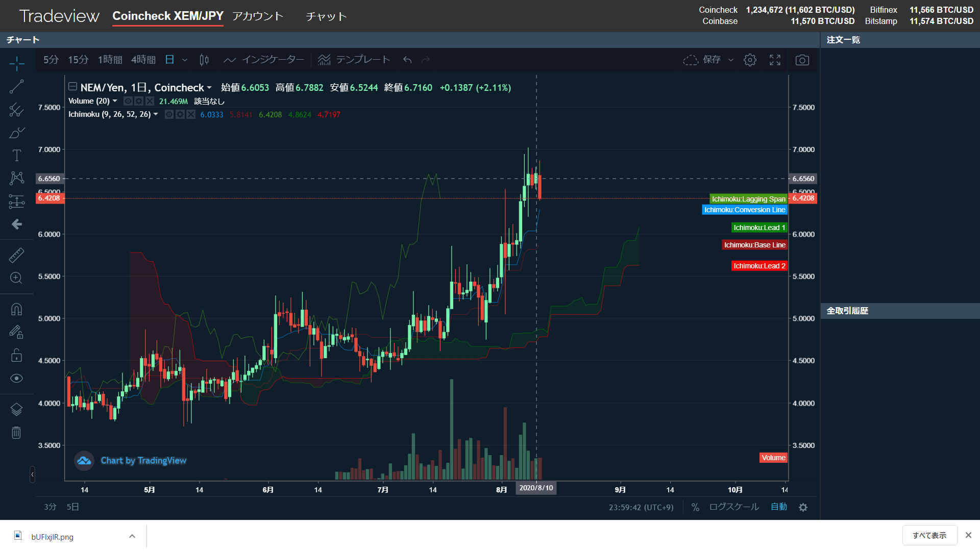Switch to the 5分 timeframe
The image size is (980, 551).
coord(51,60)
